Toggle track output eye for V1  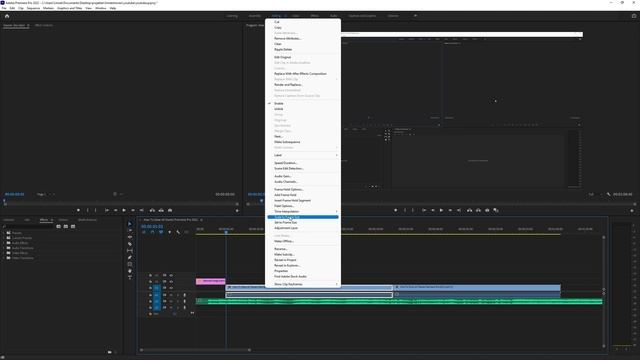[171, 288]
